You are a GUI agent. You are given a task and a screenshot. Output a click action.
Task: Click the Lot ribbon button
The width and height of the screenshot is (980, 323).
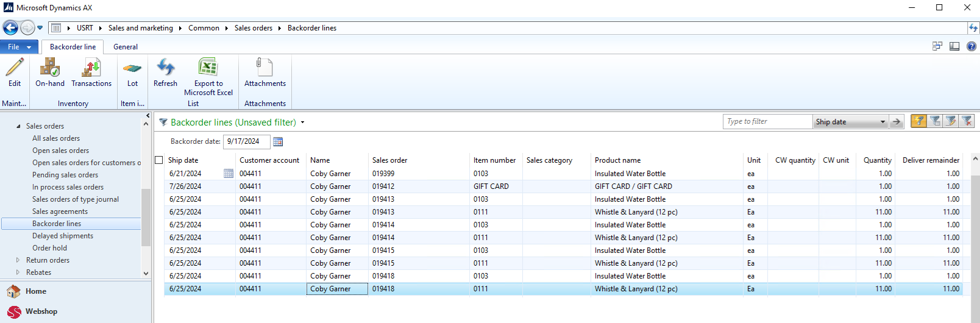pos(132,73)
